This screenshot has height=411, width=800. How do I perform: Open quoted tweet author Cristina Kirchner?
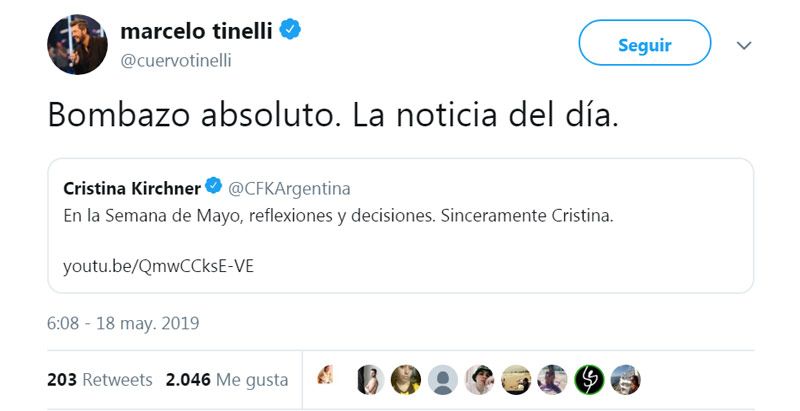pos(131,188)
